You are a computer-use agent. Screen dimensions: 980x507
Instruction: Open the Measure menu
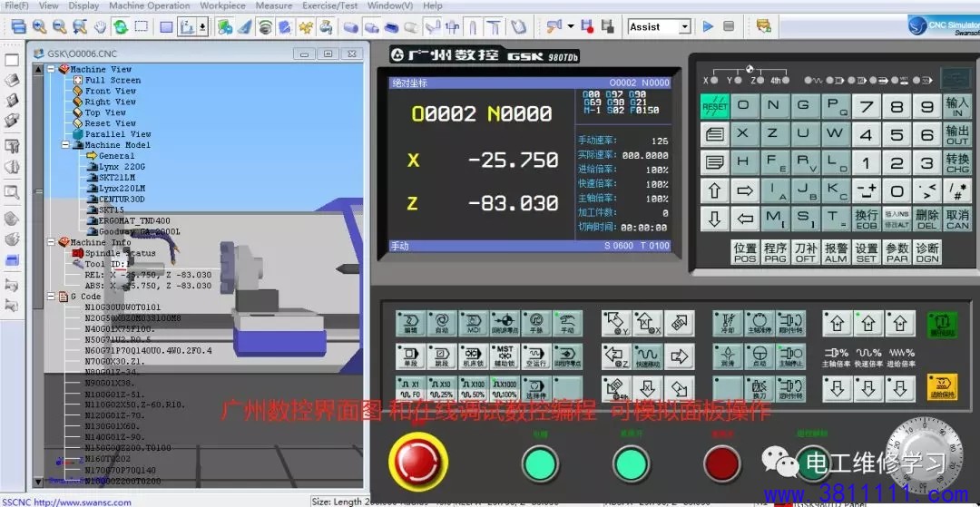(x=274, y=5)
